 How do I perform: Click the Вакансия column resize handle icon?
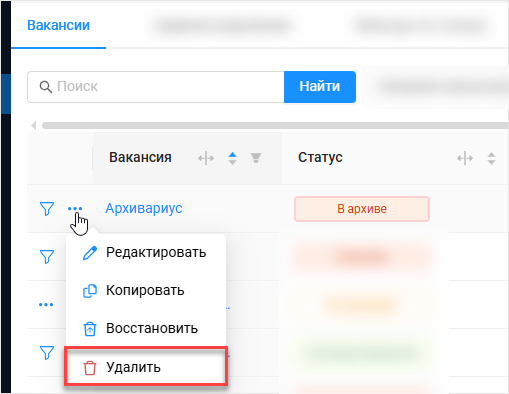[206, 158]
